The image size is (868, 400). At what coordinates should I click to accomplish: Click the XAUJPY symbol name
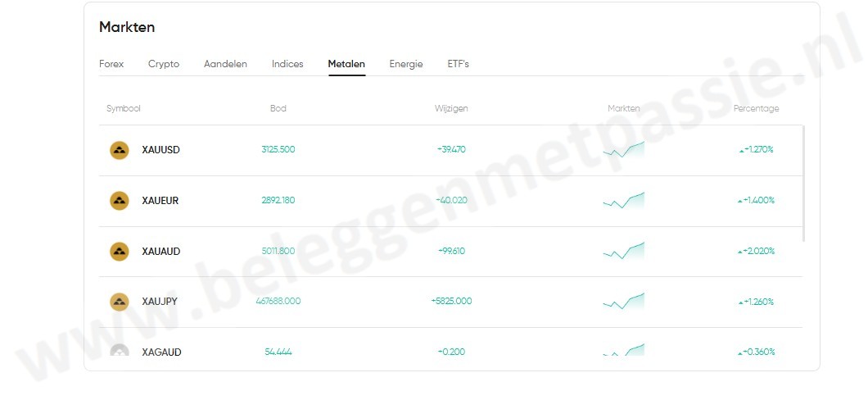pyautogui.click(x=160, y=302)
